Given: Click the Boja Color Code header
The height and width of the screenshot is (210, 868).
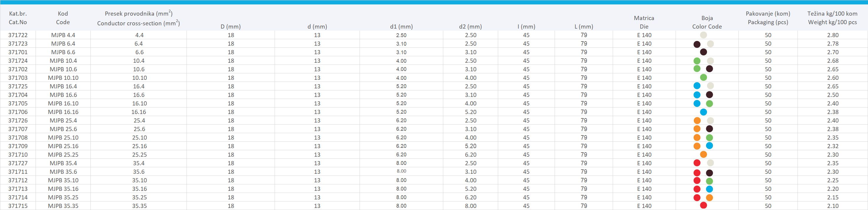Looking at the screenshot, I should (x=707, y=22).
